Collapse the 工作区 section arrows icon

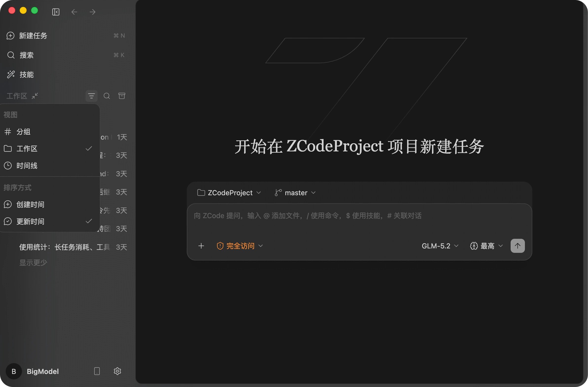35,96
